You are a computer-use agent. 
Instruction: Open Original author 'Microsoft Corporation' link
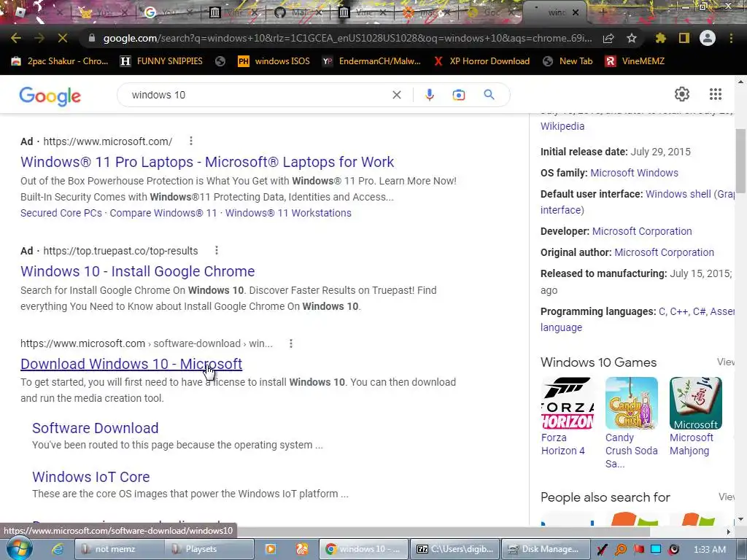(x=664, y=252)
